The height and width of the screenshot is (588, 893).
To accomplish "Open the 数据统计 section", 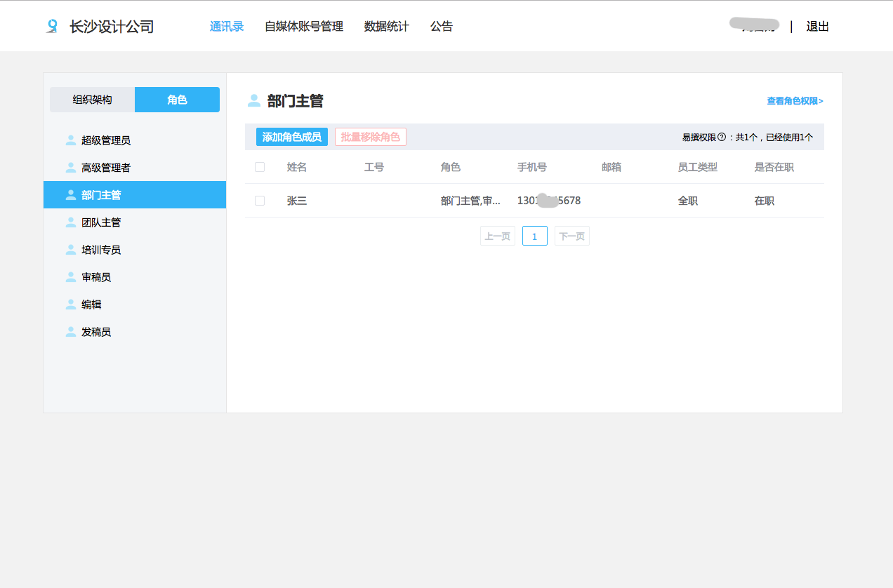I will [386, 26].
